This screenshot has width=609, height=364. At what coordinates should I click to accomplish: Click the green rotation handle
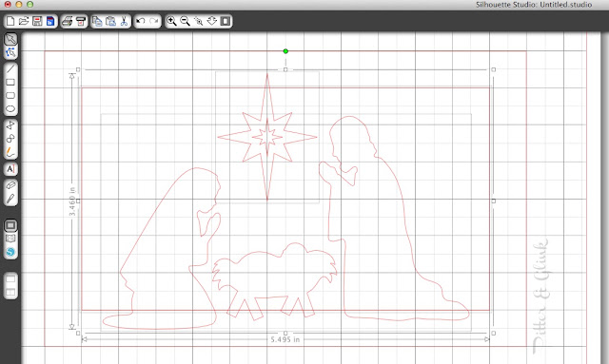(285, 51)
